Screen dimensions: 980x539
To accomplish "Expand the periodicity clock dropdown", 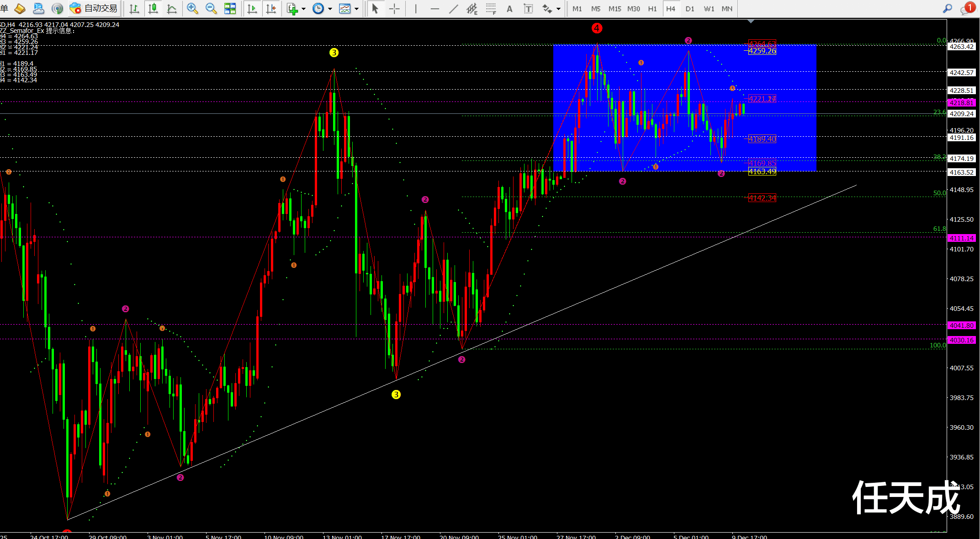I will click(330, 9).
